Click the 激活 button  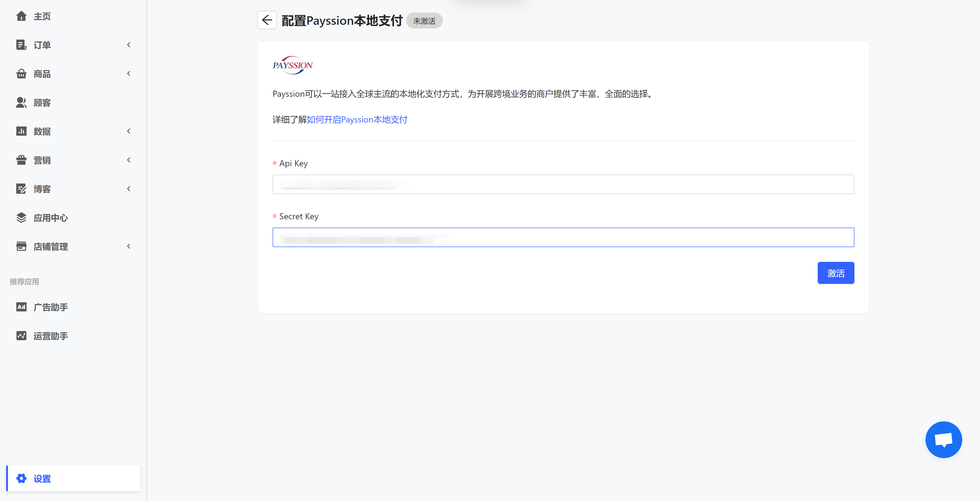pos(836,273)
